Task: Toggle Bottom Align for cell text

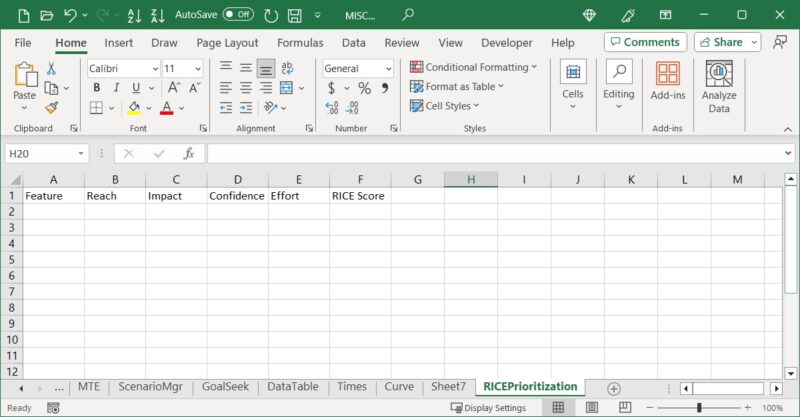Action: click(x=266, y=68)
